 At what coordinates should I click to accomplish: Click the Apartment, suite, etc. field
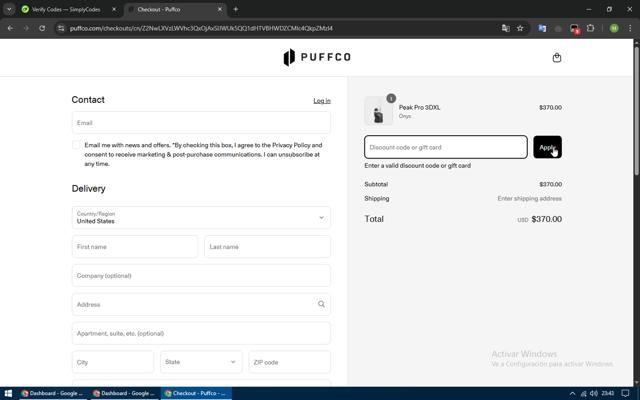pos(201,333)
